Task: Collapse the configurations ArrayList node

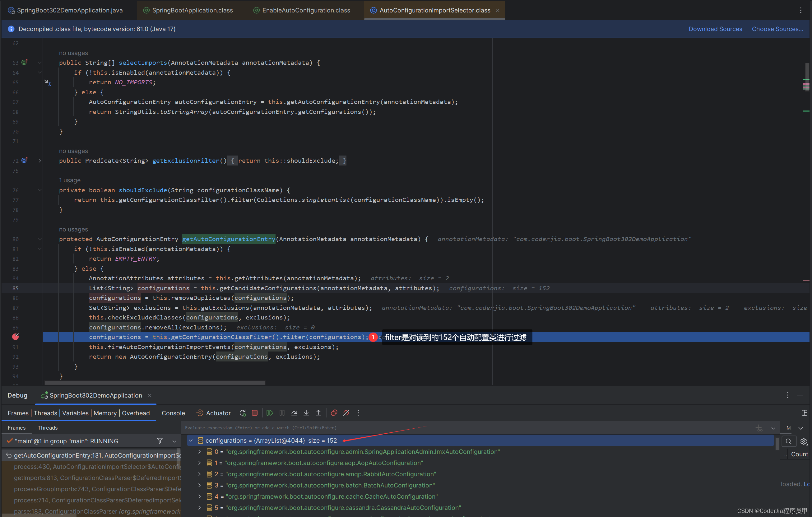Action: pyautogui.click(x=191, y=440)
